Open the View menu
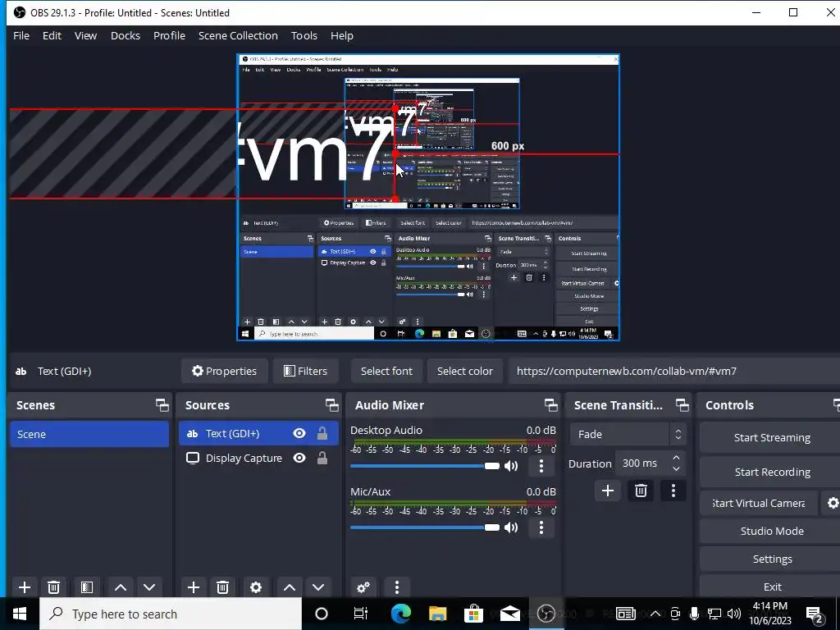This screenshot has height=630, width=840. point(85,35)
